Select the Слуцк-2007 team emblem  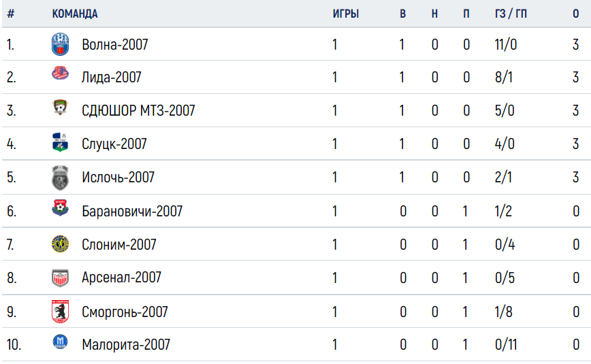(x=61, y=142)
